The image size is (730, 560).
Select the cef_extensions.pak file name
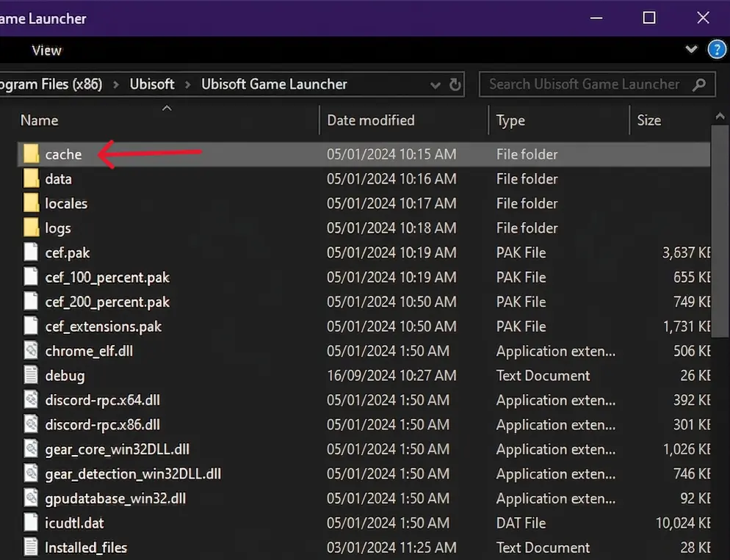click(103, 327)
